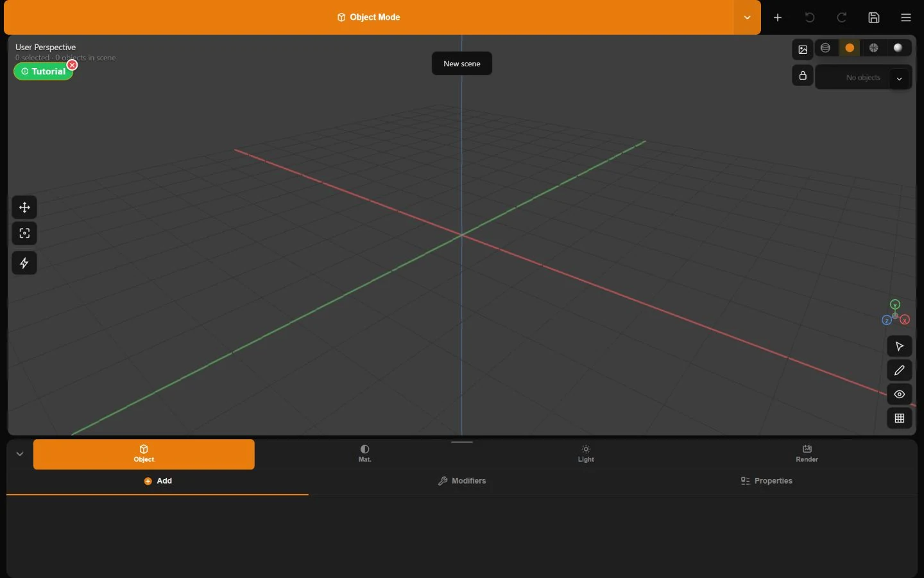Click the plus icon in top bar
Screen dimensions: 924x578
tap(778, 17)
